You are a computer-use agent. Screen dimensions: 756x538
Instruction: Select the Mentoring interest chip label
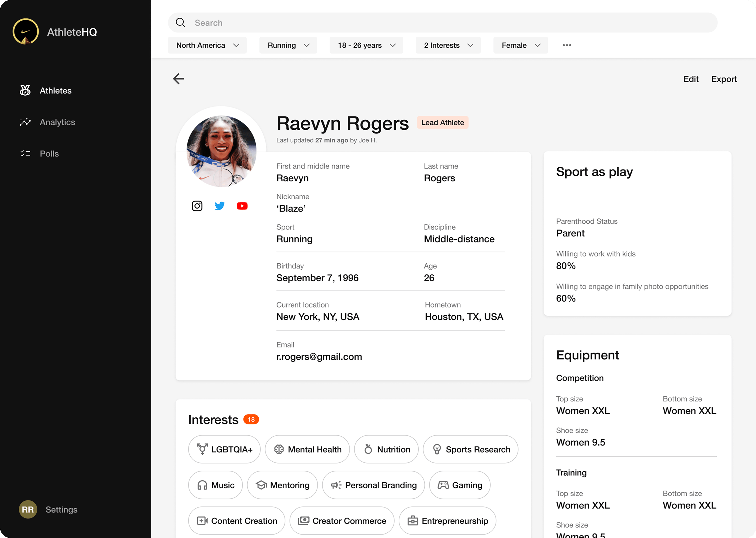pos(290,485)
